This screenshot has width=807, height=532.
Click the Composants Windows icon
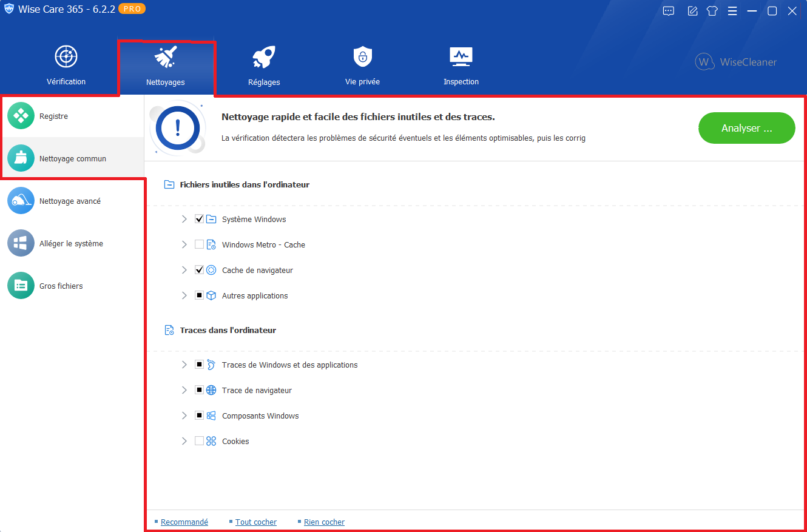[211, 416]
